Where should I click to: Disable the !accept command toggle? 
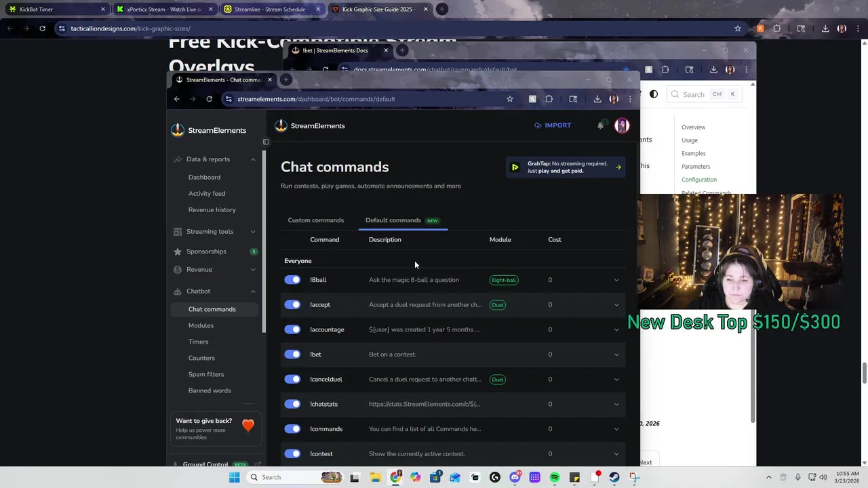(292, 305)
